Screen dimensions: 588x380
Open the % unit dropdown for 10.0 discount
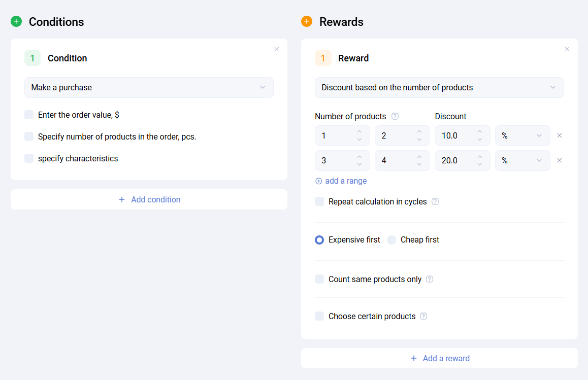(522, 135)
